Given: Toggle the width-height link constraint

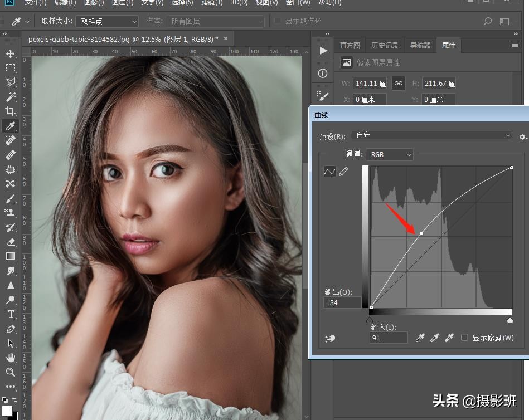Looking at the screenshot, I should 399,83.
